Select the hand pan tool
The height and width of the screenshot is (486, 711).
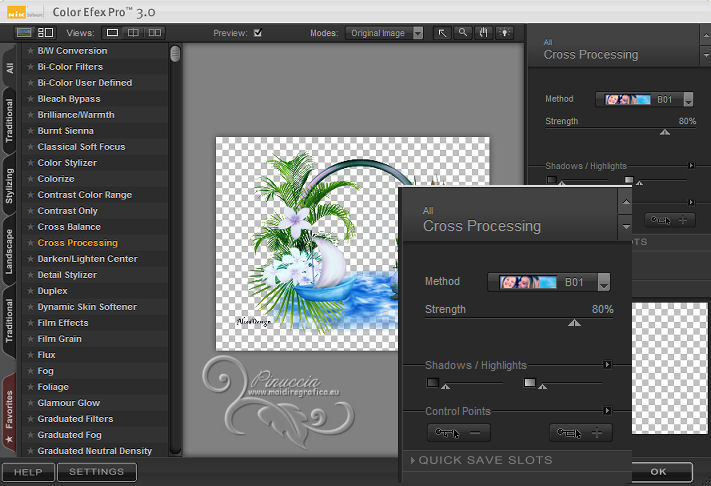tap(483, 33)
